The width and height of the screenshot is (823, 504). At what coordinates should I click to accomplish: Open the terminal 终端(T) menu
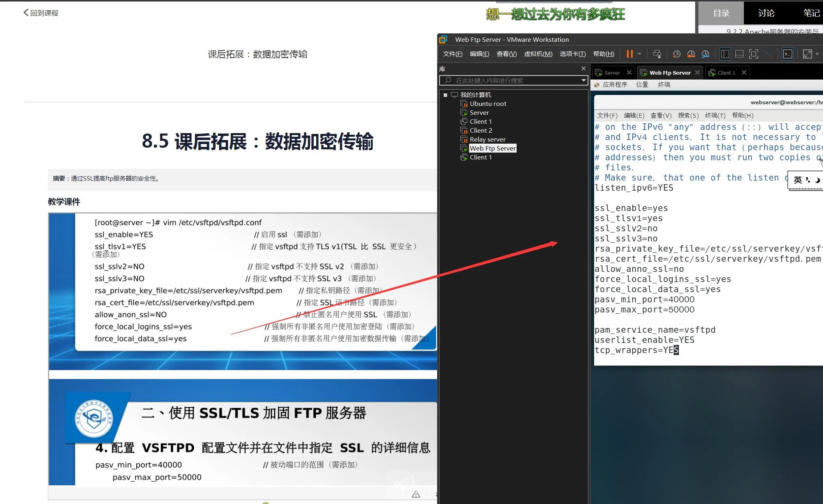point(715,116)
